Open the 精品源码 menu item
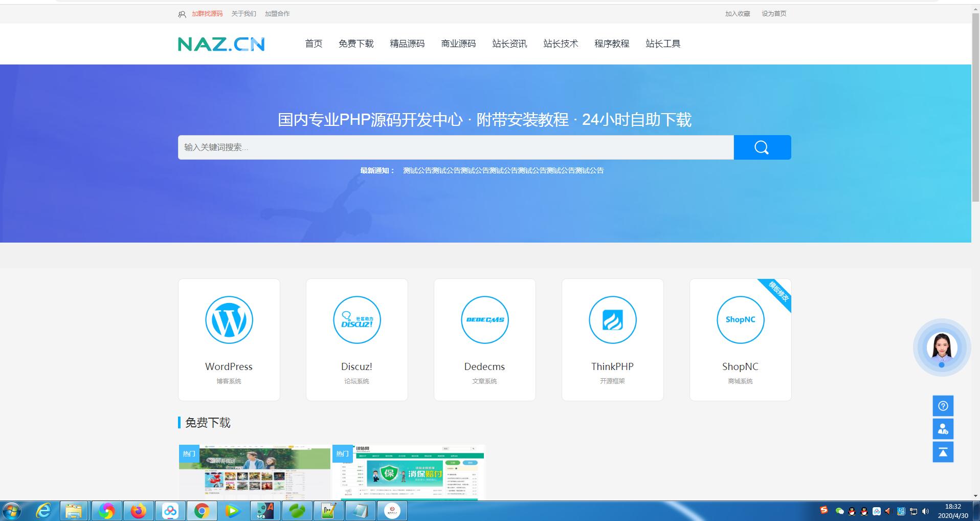 tap(407, 44)
